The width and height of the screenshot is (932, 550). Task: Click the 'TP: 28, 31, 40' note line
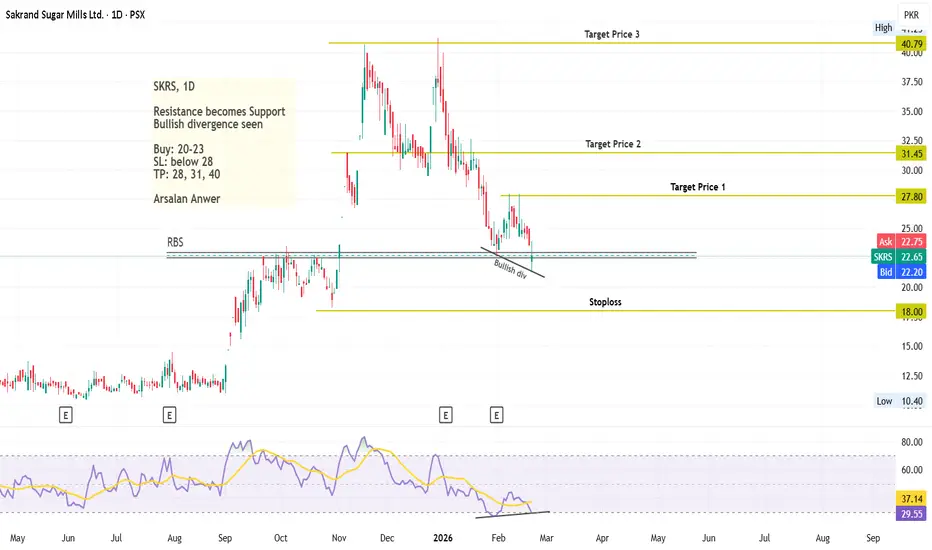click(x=187, y=174)
